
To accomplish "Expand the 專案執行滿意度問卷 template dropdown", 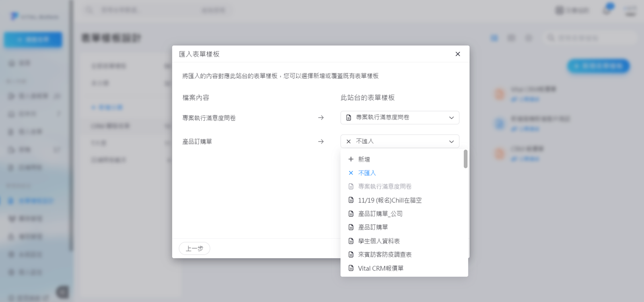I will tap(451, 118).
